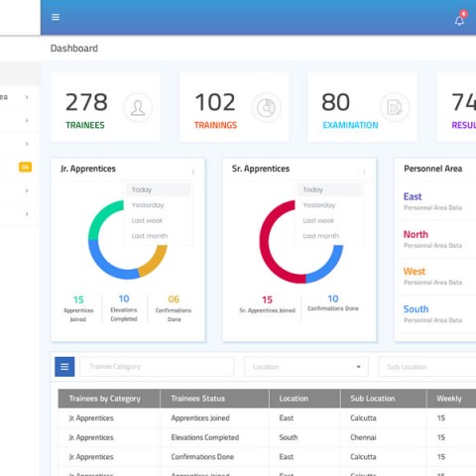
Task: Open the South personnel area
Action: 416,309
